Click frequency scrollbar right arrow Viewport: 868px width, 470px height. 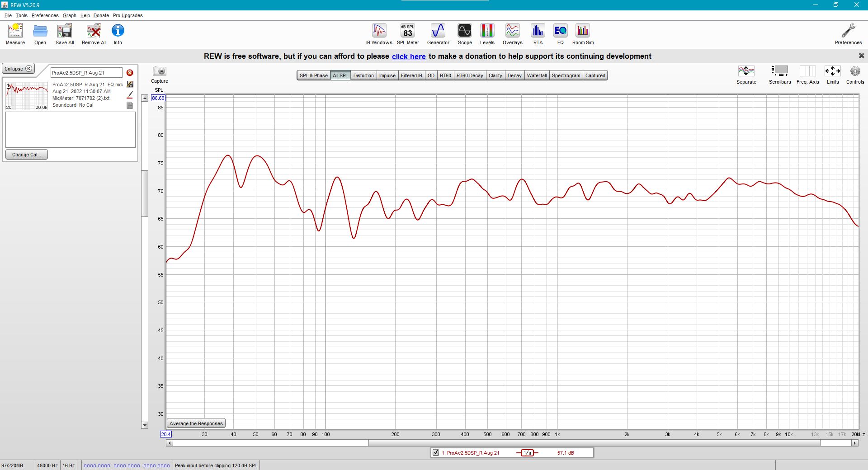click(855, 443)
